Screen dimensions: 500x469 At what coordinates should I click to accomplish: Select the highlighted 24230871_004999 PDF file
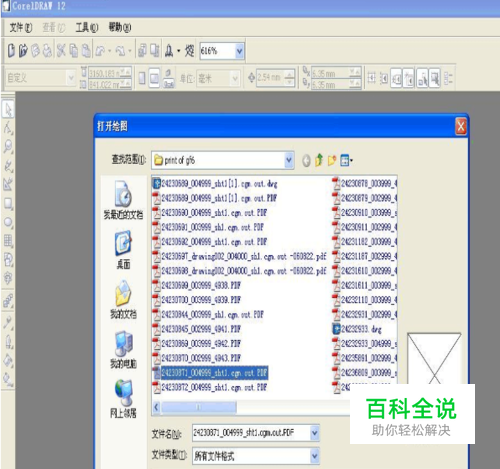click(210, 373)
